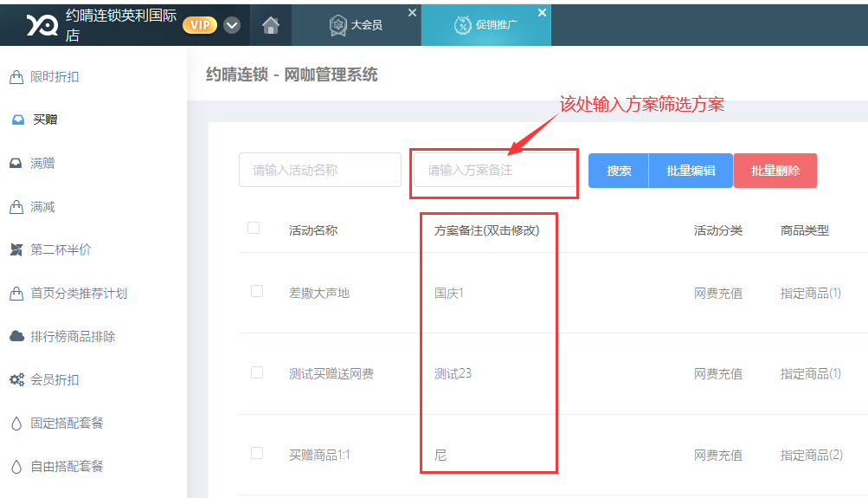Open 限时折扣 in the sidebar
This screenshot has height=498, width=868.
(55, 76)
